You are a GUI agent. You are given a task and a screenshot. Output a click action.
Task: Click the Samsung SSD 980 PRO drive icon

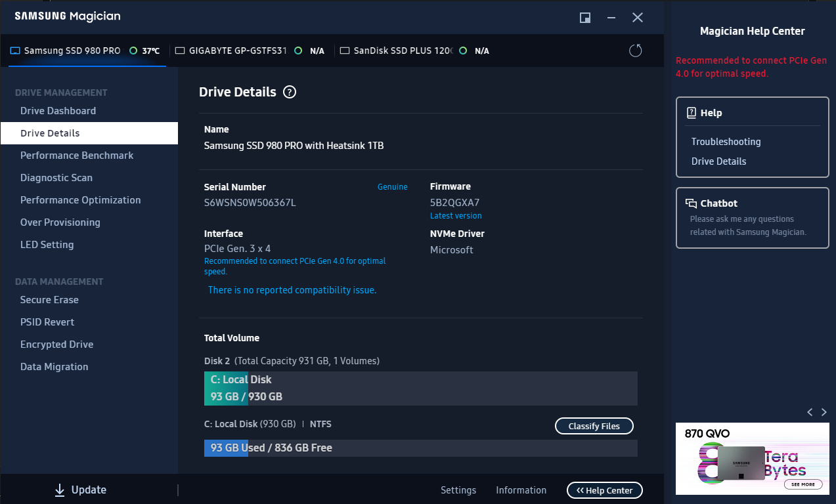coord(15,51)
